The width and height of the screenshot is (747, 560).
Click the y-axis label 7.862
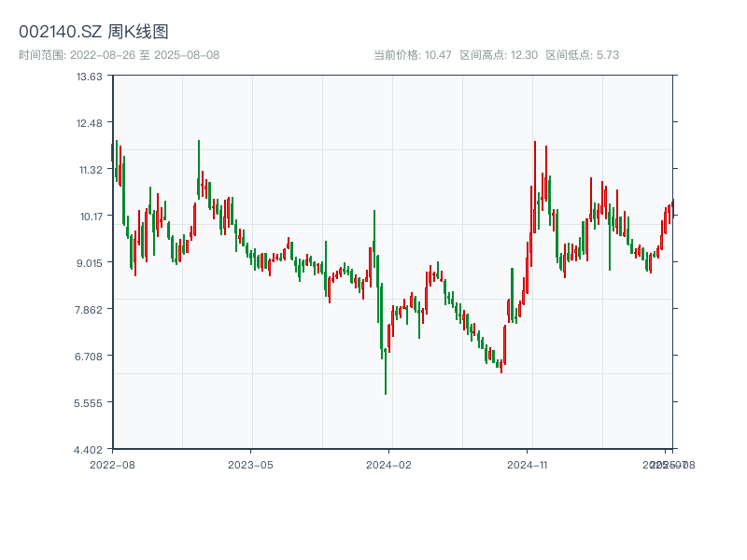click(88, 310)
